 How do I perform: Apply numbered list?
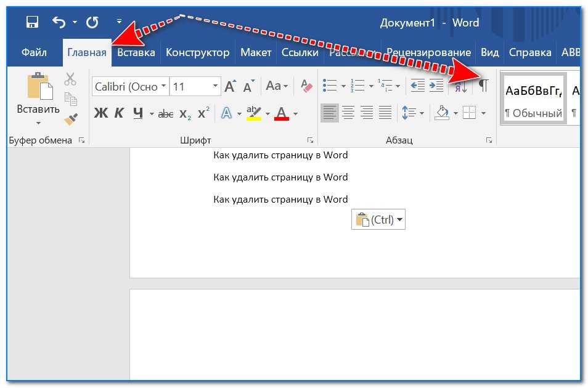[357, 86]
